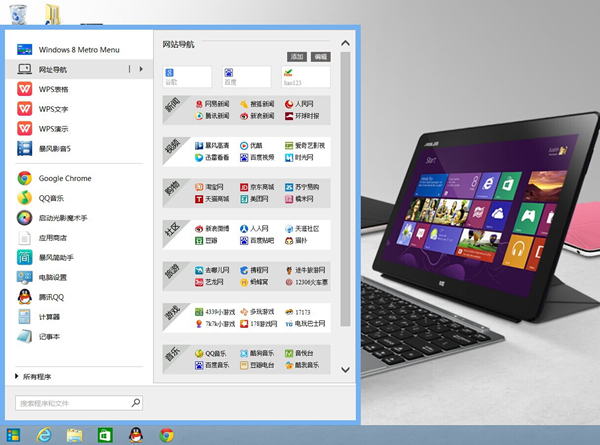Open 京东商城 shopping link
The image size is (600, 445).
(258, 187)
